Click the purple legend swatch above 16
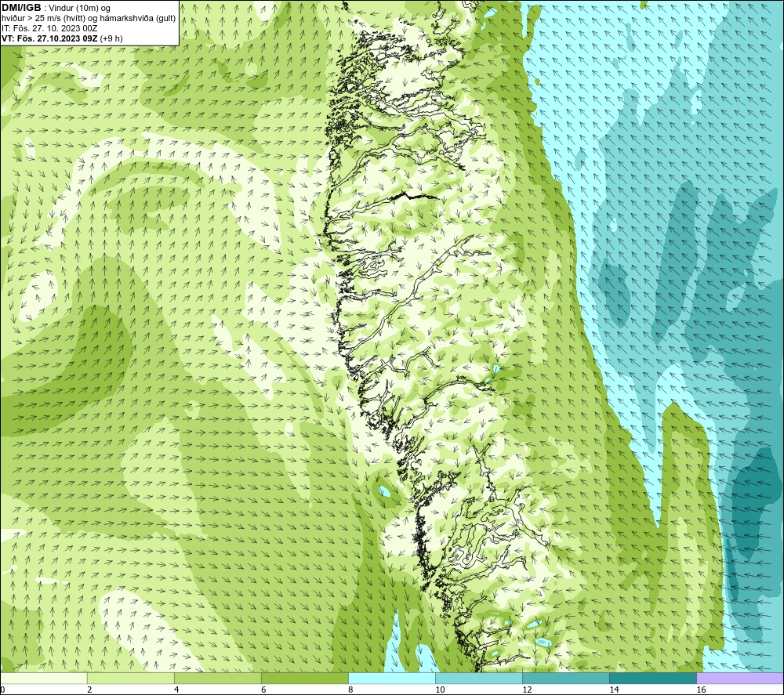The image size is (784, 695). (x=740, y=678)
